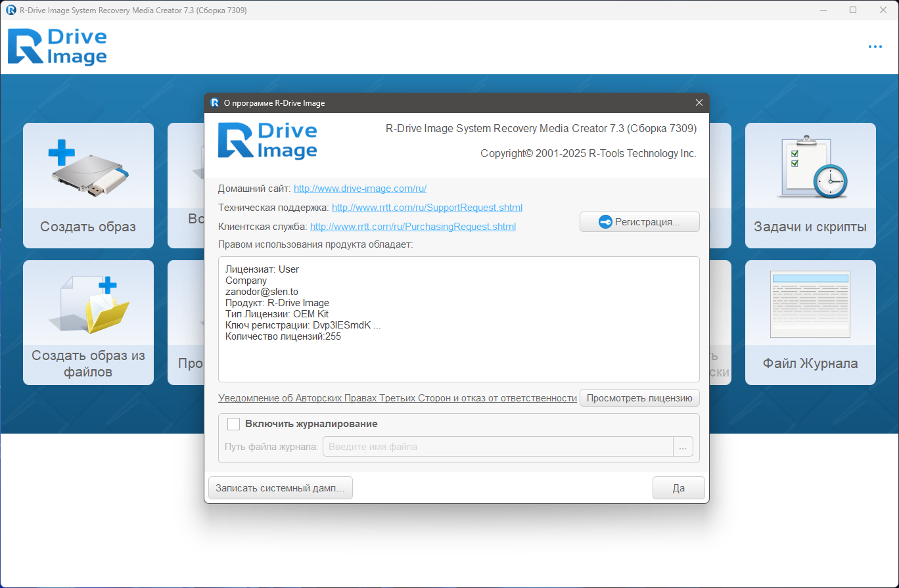This screenshot has width=899, height=588.
Task: Maximize the main R-Drive Image window
Action: [853, 10]
